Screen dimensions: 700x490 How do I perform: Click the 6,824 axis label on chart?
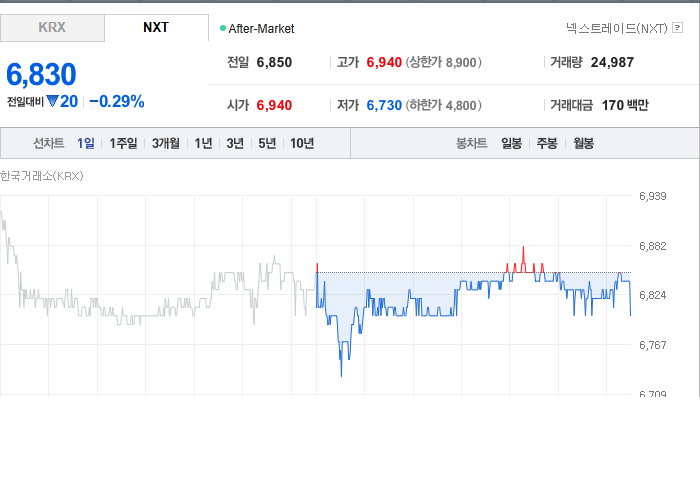pos(652,295)
